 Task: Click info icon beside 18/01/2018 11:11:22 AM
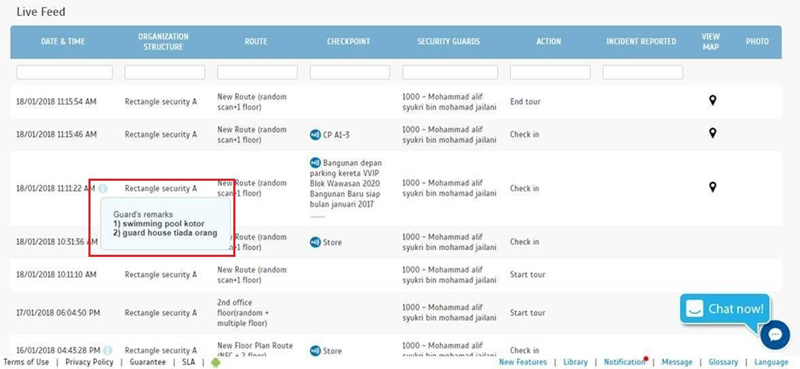[x=103, y=188]
